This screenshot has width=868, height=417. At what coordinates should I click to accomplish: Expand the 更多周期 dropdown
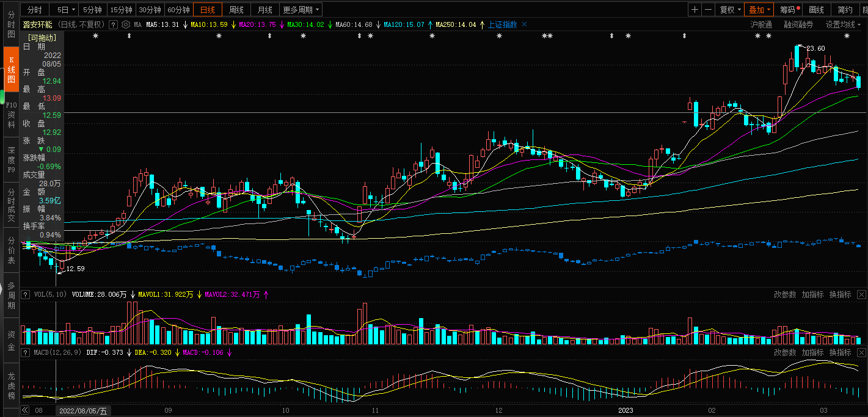coord(301,10)
